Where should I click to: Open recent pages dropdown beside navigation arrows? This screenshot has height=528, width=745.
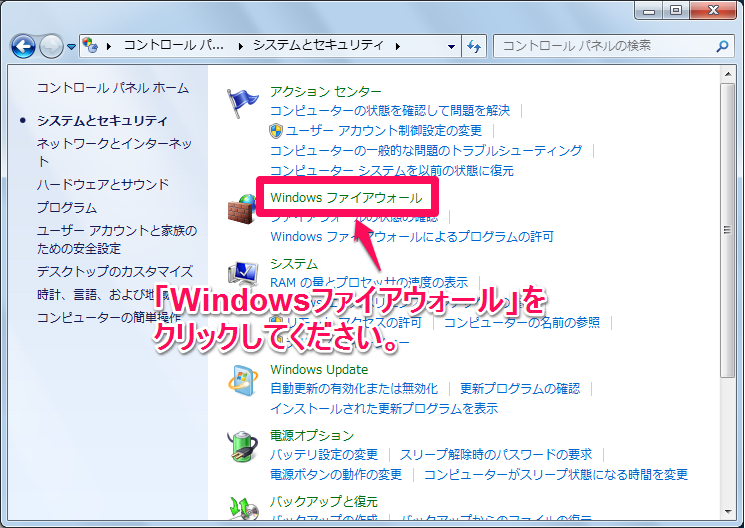pyautogui.click(x=71, y=47)
